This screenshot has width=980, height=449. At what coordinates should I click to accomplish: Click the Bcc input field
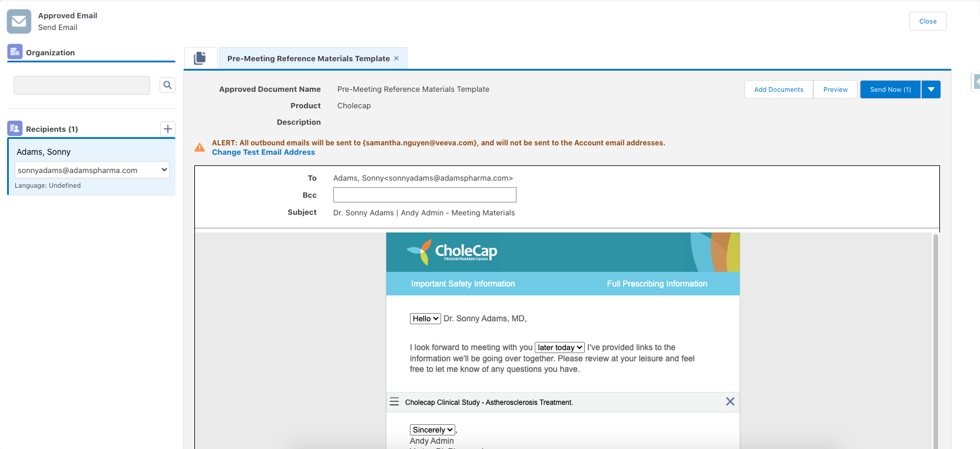(x=425, y=195)
